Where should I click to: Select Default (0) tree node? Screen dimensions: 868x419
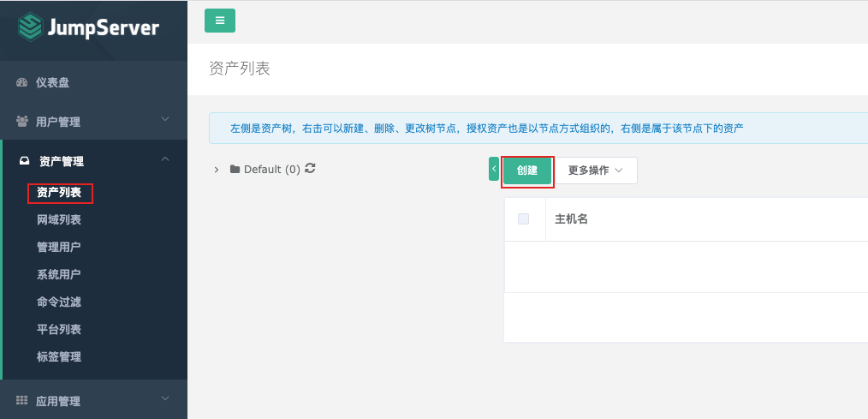pos(272,170)
